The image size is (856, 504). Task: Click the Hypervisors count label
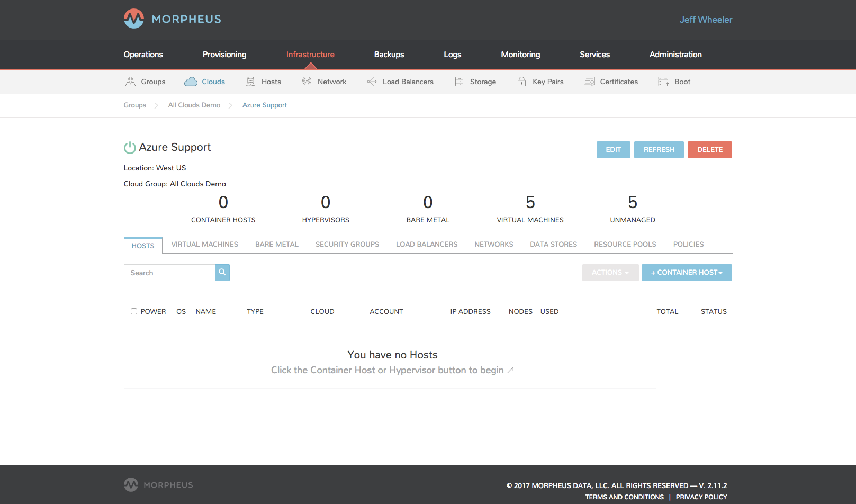326,220
